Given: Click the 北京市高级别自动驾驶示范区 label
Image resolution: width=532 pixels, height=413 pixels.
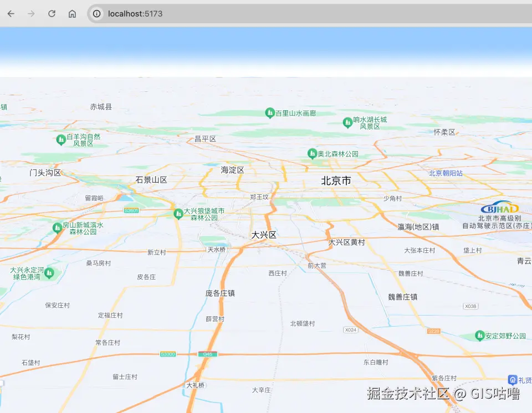Looking at the screenshot, I should tap(497, 222).
